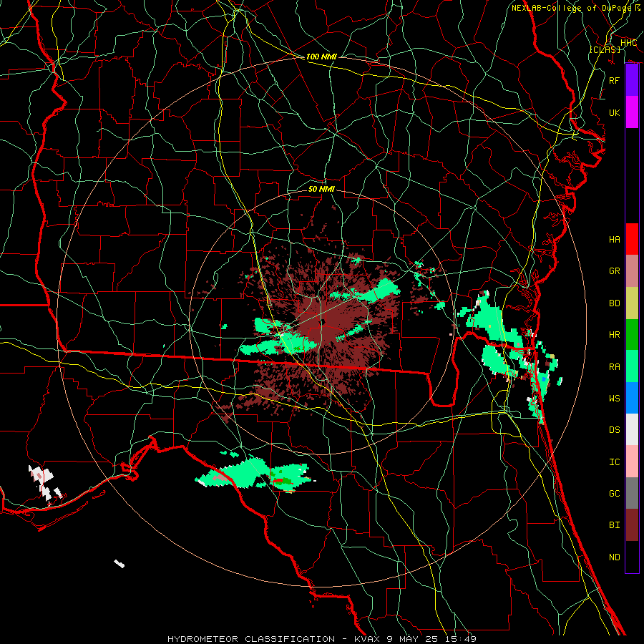Image resolution: width=644 pixels, height=644 pixels.
Task: Click the IC pink legend swatch
Action: pyautogui.click(x=632, y=462)
